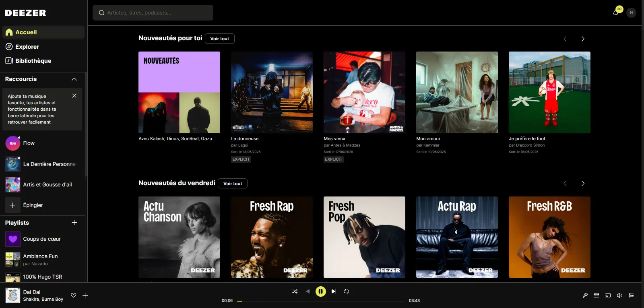
Task: Voir tout for Nouveautés pour toi
Action: tap(220, 39)
